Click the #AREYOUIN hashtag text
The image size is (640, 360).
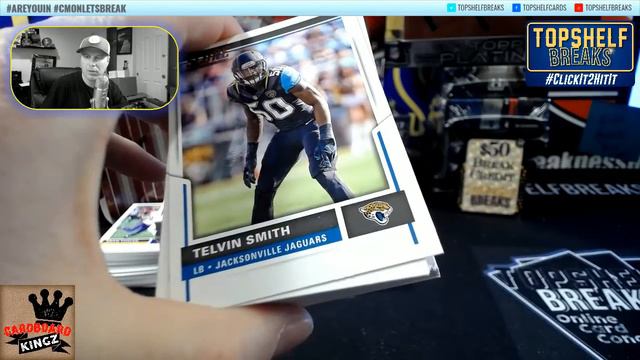pyautogui.click(x=28, y=8)
